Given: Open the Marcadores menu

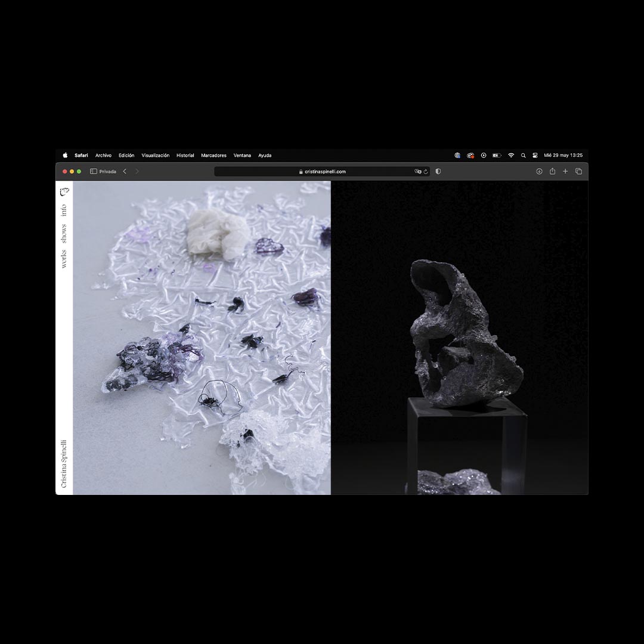Looking at the screenshot, I should [213, 155].
